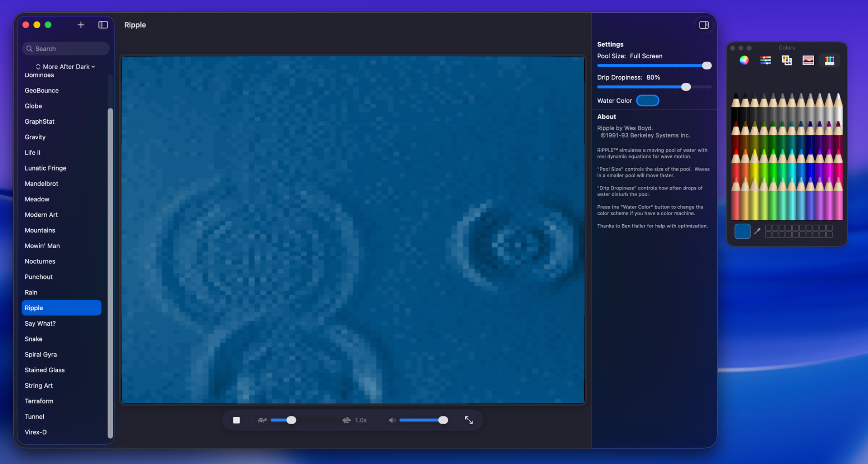This screenshot has height=464, width=868.
Task: Toggle the left sidebar panel icon
Action: click(x=103, y=25)
